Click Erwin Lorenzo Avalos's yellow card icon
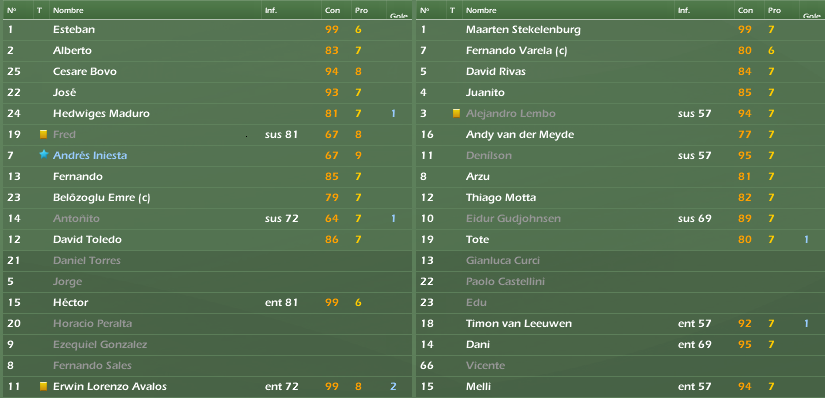Image resolution: width=825 pixels, height=398 pixels. pyautogui.click(x=44, y=386)
